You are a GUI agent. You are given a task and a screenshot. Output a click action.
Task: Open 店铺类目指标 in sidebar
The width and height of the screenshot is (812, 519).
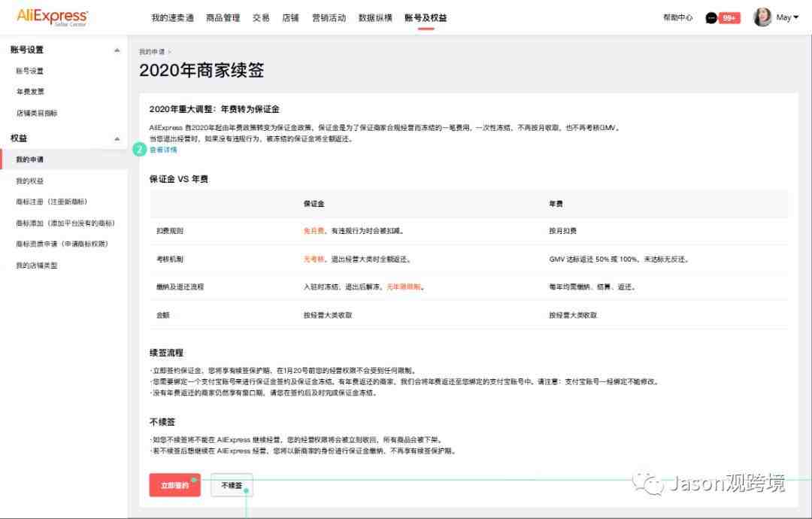[37, 113]
